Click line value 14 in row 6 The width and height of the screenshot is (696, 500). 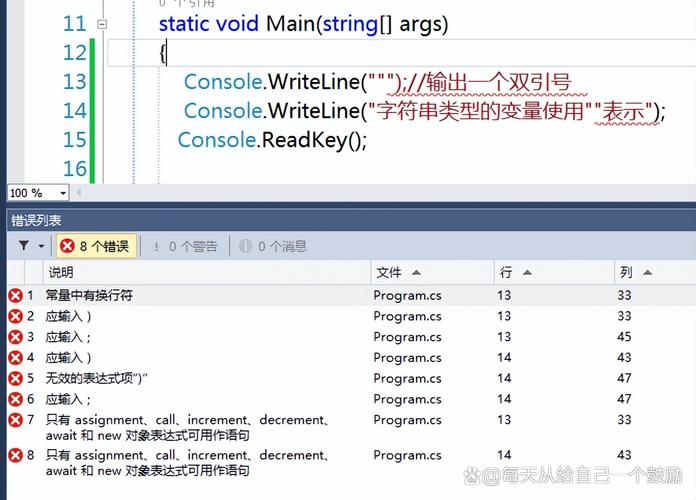click(x=504, y=399)
